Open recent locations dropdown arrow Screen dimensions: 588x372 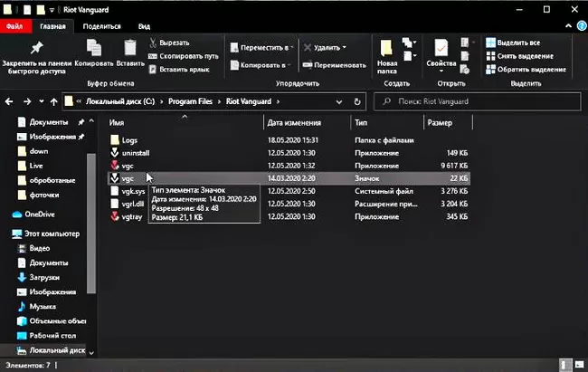42,101
